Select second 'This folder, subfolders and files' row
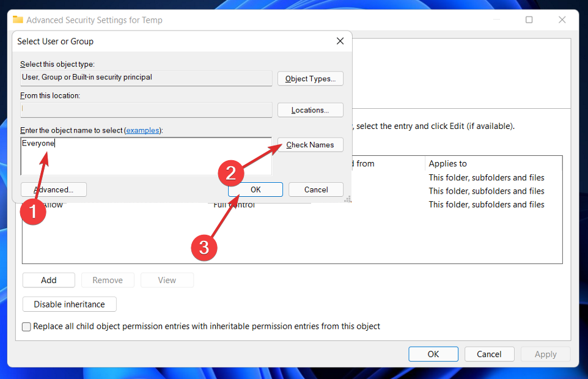Screen dimensions: 588x379 (487, 191)
